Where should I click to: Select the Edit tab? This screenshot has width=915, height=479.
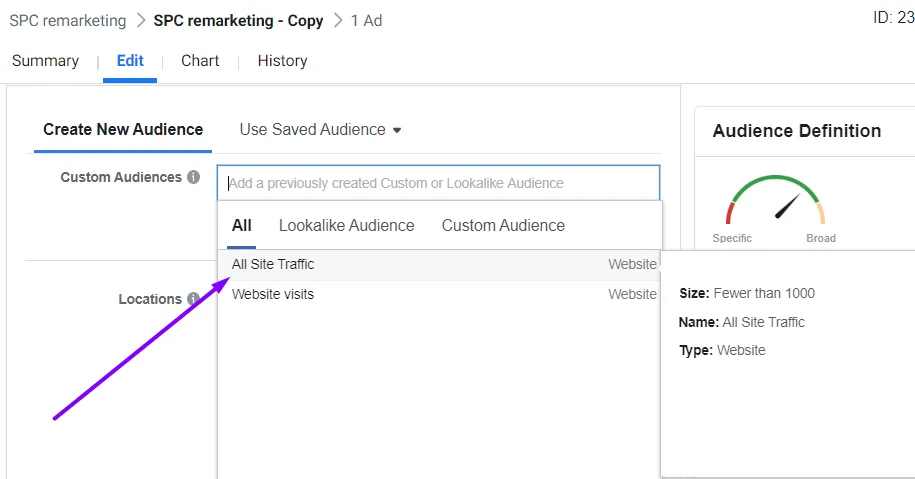pos(130,61)
